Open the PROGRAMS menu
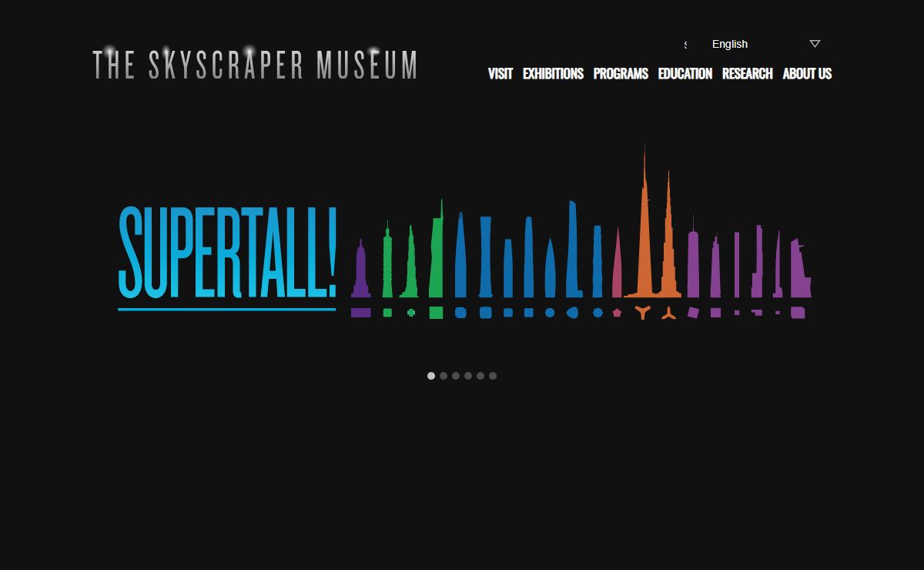This screenshot has height=570, width=924. point(621,74)
